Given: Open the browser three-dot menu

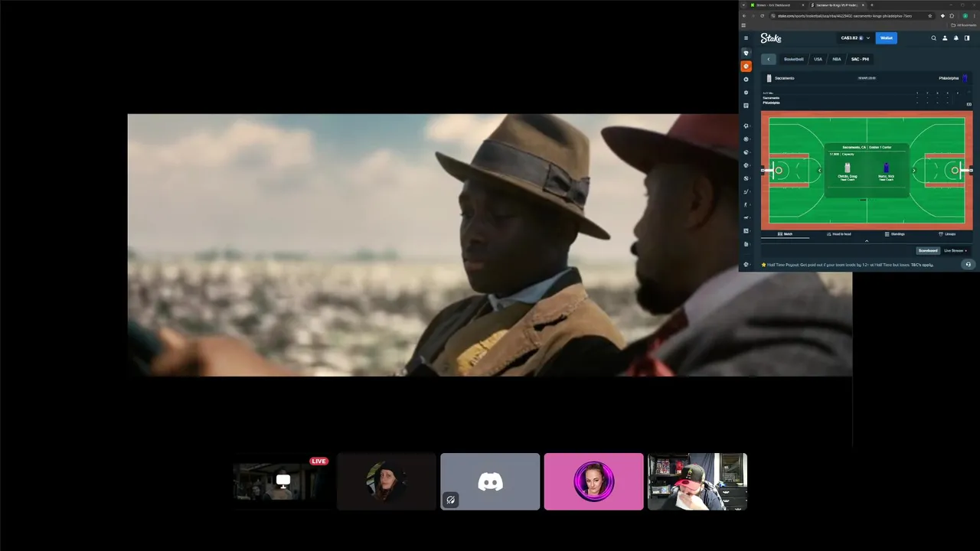Looking at the screenshot, I should click(974, 15).
